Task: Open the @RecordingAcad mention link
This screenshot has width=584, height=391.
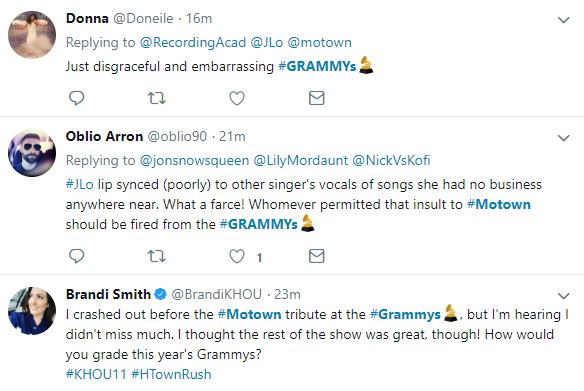Action: (x=193, y=42)
